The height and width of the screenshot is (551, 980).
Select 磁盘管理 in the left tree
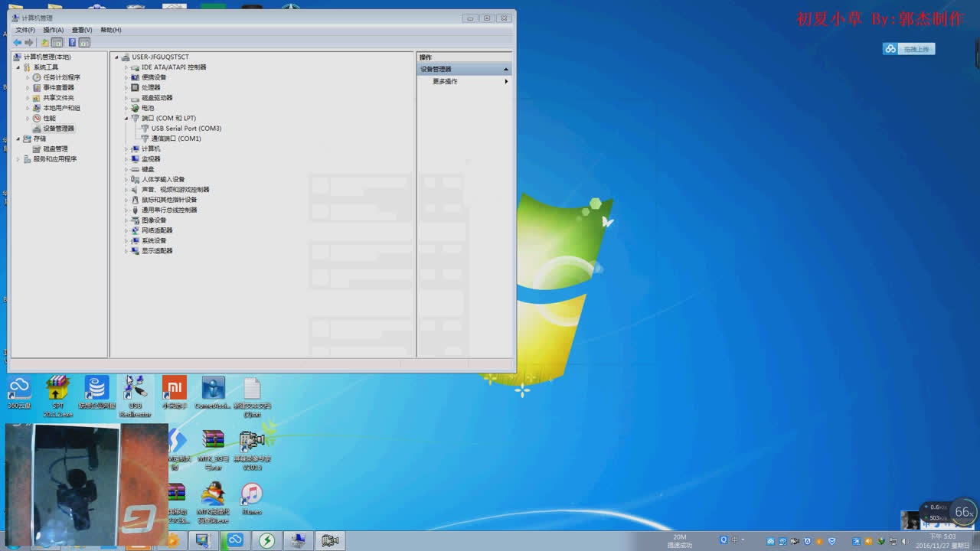click(x=55, y=148)
